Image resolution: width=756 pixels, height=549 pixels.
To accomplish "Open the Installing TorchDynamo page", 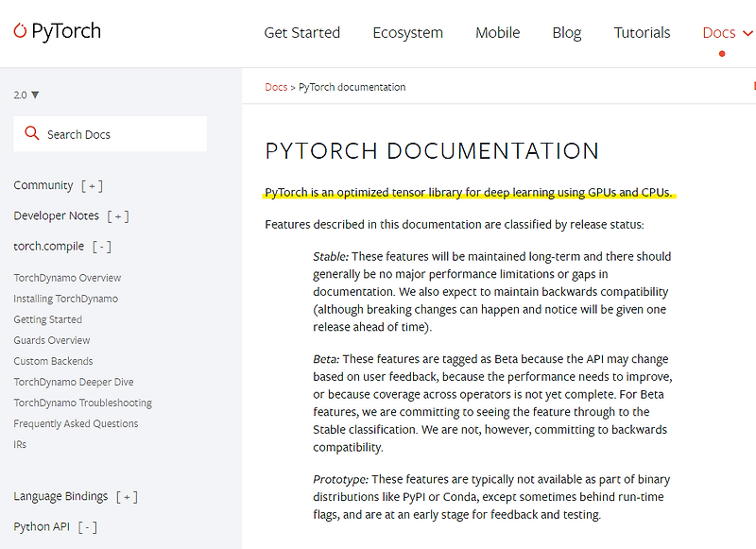I will click(65, 298).
